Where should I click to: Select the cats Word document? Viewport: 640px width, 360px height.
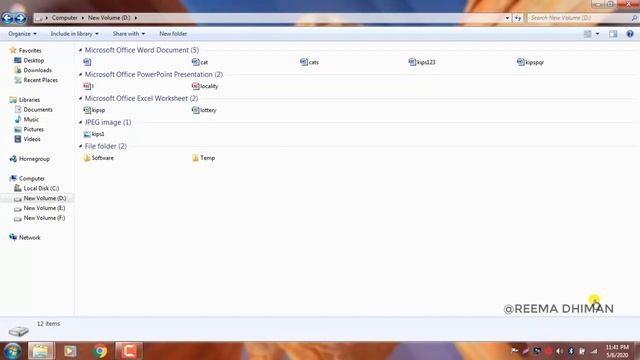pyautogui.click(x=309, y=62)
